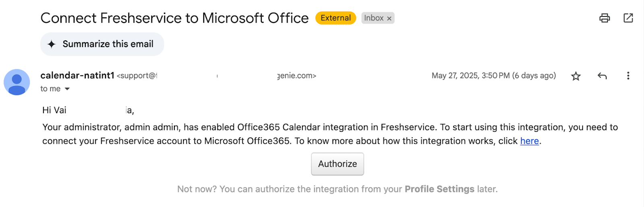The width and height of the screenshot is (644, 207).
Task: Click the yellow External badge
Action: point(335,18)
